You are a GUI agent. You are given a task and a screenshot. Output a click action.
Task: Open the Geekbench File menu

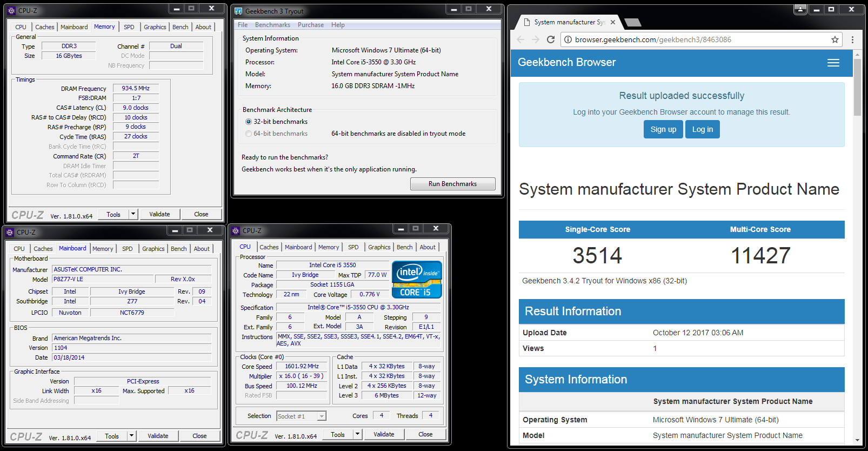tap(243, 25)
